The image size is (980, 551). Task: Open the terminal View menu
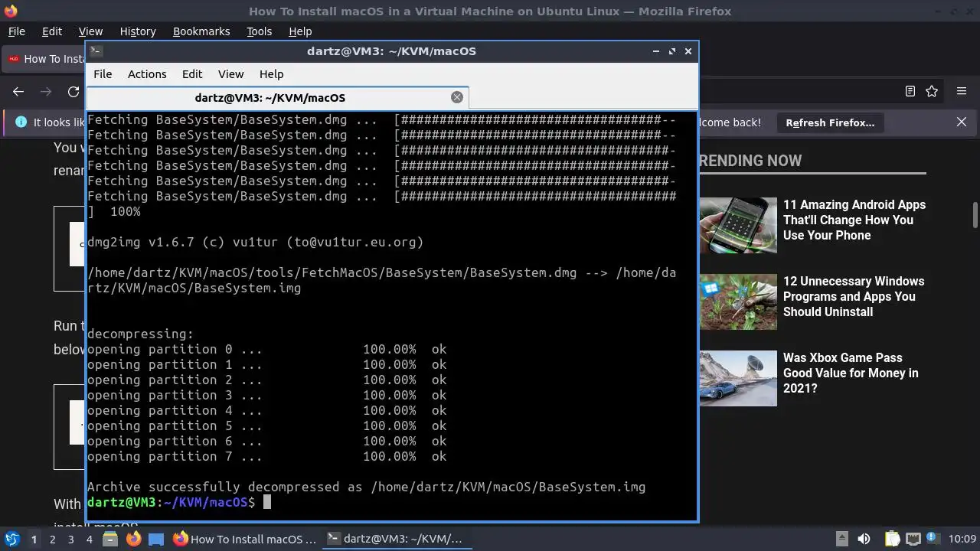pyautogui.click(x=230, y=74)
